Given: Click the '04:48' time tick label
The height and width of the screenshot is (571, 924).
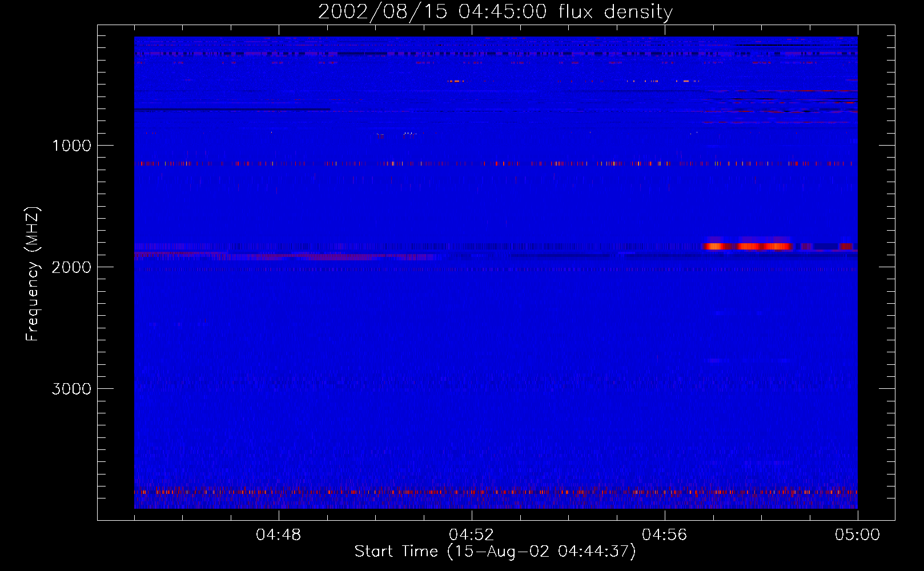Looking at the screenshot, I should 279,535.
